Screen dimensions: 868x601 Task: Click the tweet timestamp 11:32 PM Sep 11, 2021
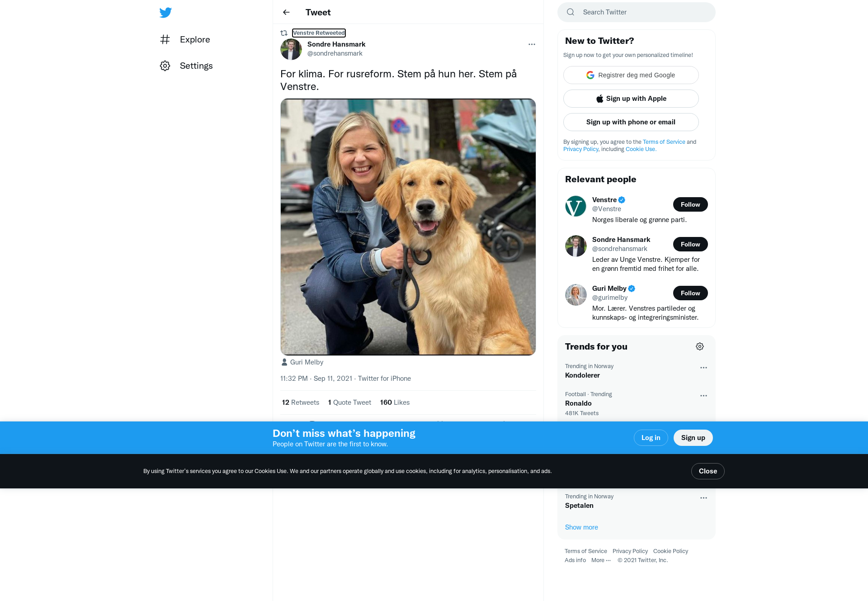tap(316, 379)
